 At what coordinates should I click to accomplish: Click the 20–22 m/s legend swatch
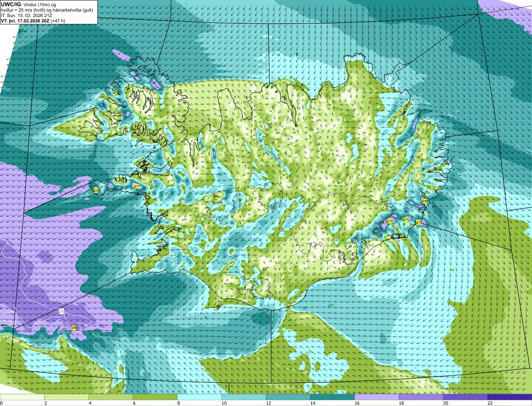coord(465,397)
